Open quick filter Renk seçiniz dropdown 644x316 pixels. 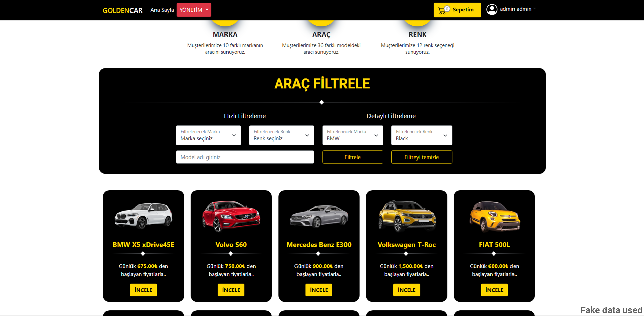281,135
